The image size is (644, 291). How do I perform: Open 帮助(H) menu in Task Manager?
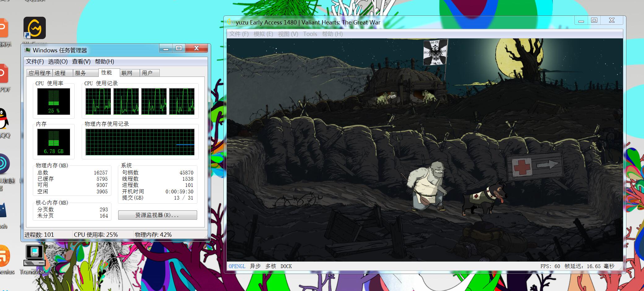[105, 61]
